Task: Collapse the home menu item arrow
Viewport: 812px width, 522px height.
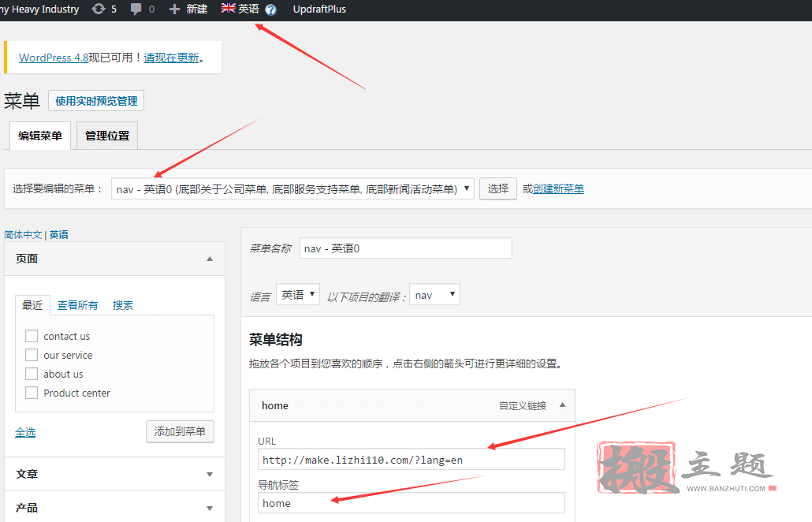Action: point(562,405)
